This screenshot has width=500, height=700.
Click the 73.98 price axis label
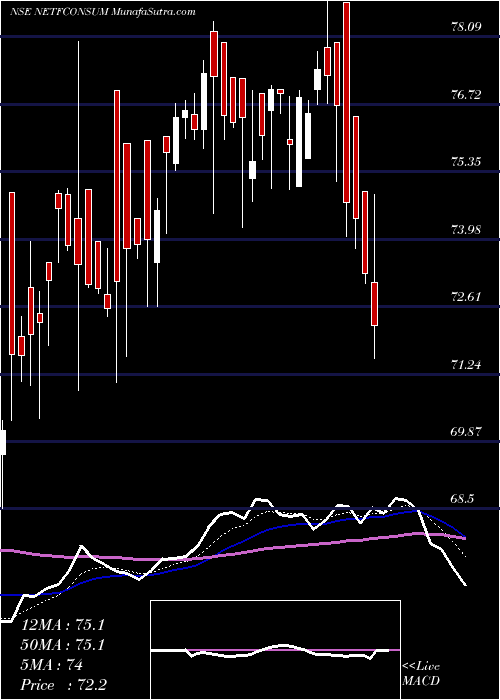pos(466,229)
